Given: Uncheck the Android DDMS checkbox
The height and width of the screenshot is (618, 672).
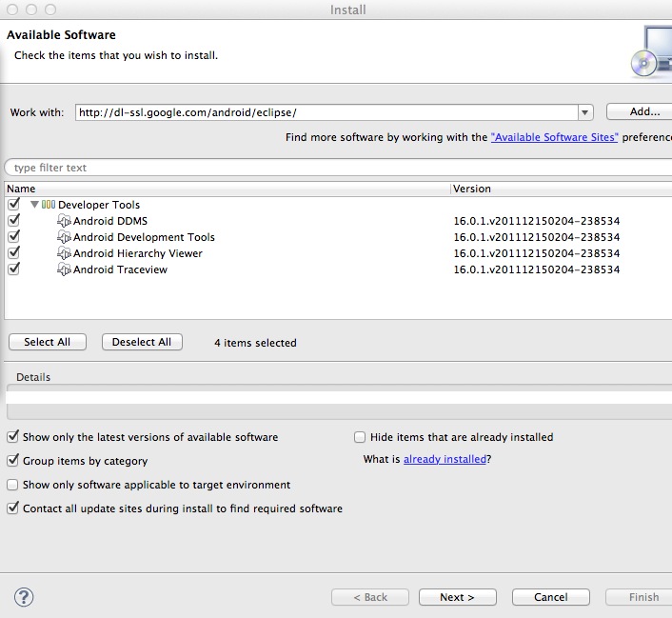Looking at the screenshot, I should pos(13,220).
